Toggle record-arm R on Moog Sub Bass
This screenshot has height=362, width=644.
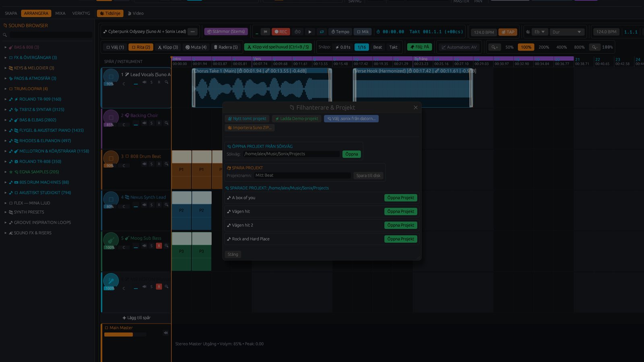(159, 246)
